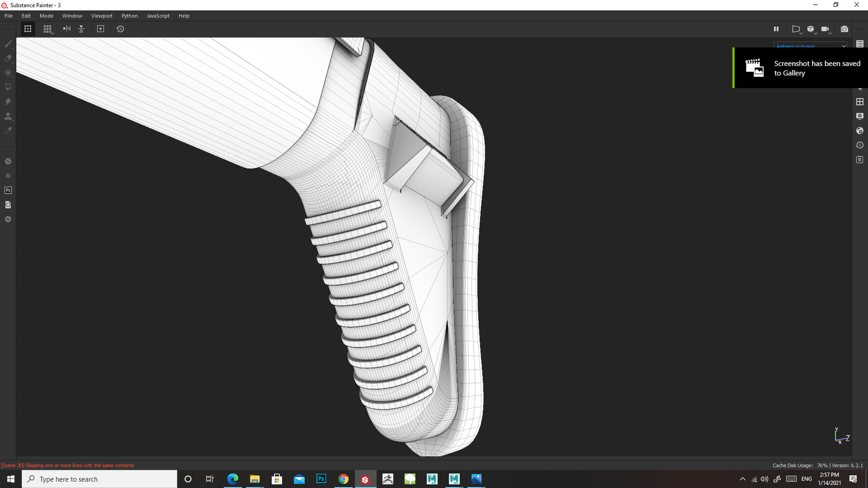Image resolution: width=868 pixels, height=488 pixels.
Task: Click the volume speaker tray icon
Action: pos(764,479)
